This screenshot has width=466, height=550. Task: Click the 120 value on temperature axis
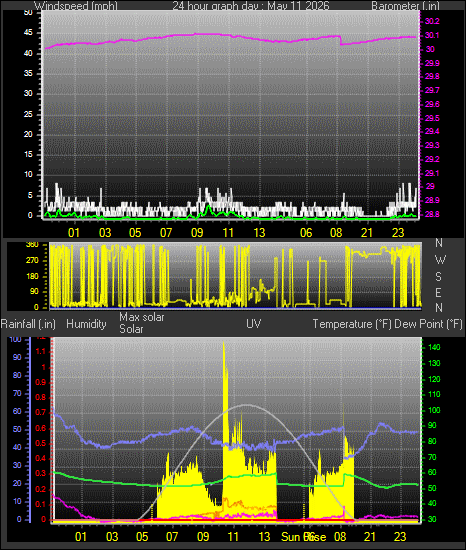point(434,379)
